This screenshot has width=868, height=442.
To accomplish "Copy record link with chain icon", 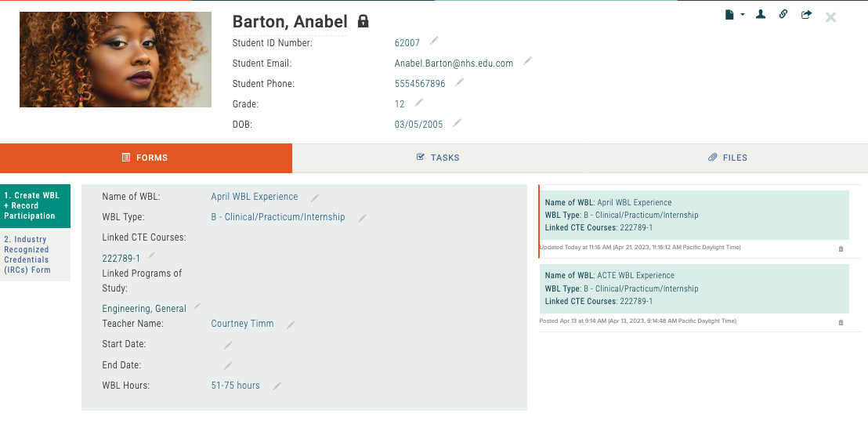I will coord(783,14).
